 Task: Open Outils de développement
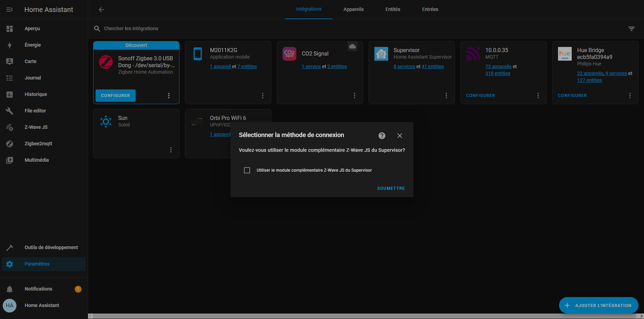coord(44,247)
